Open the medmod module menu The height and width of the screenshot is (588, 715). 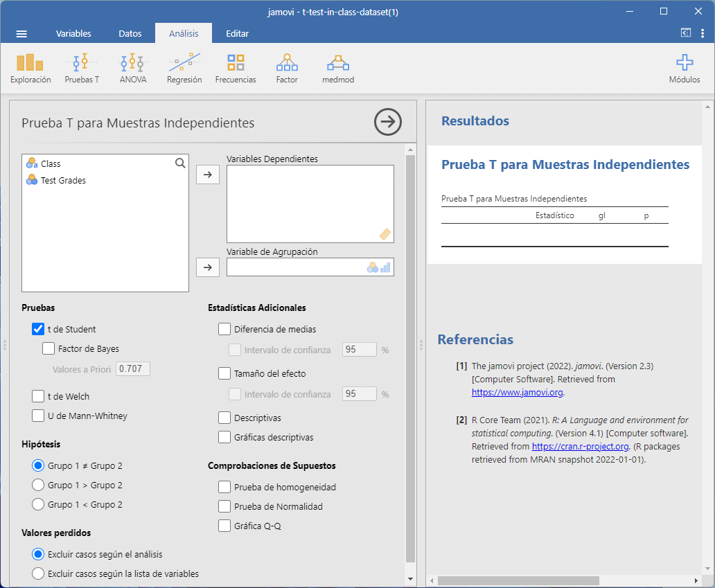click(x=338, y=69)
